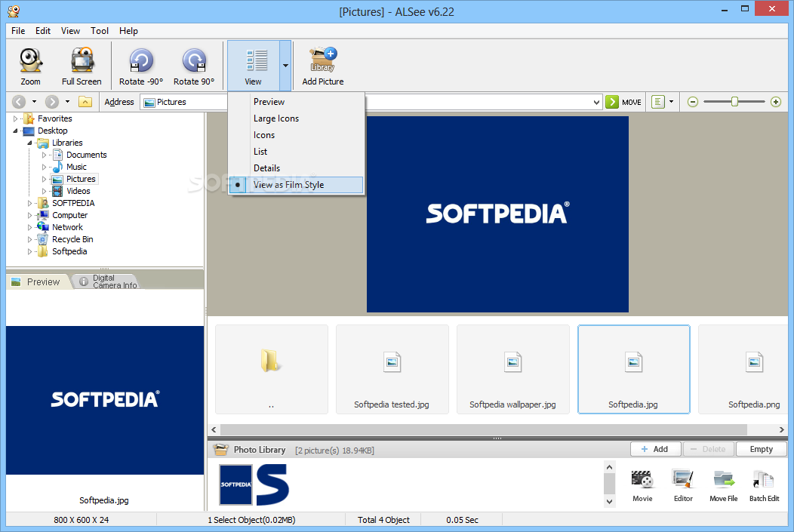This screenshot has height=532, width=794.
Task: Add Picture to the library
Action: [x=322, y=66]
